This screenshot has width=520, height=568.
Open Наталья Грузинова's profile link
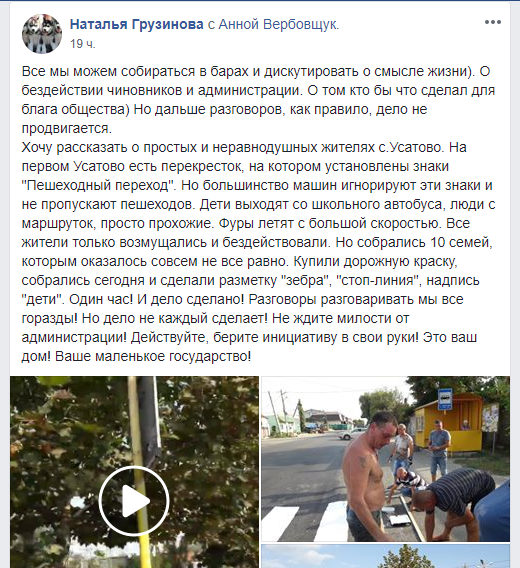(137, 24)
